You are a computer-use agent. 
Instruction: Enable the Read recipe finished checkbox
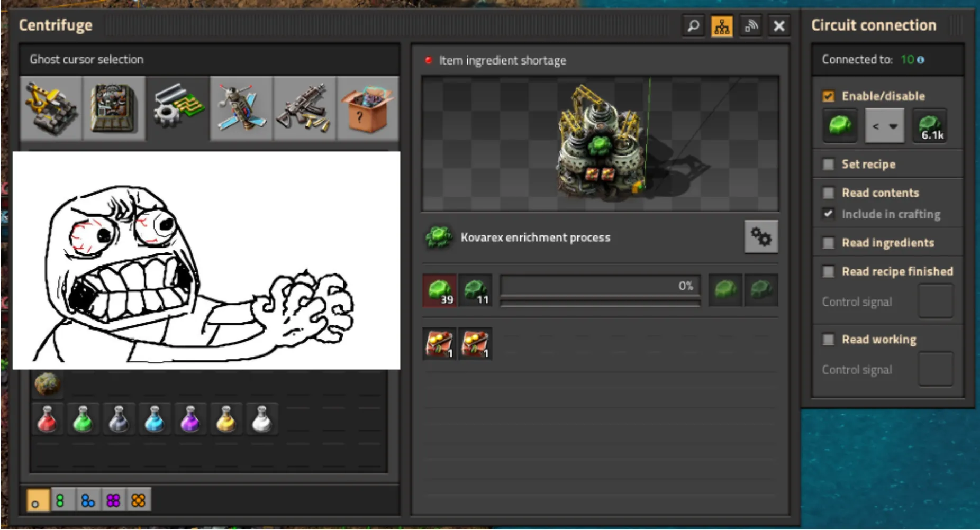click(828, 271)
